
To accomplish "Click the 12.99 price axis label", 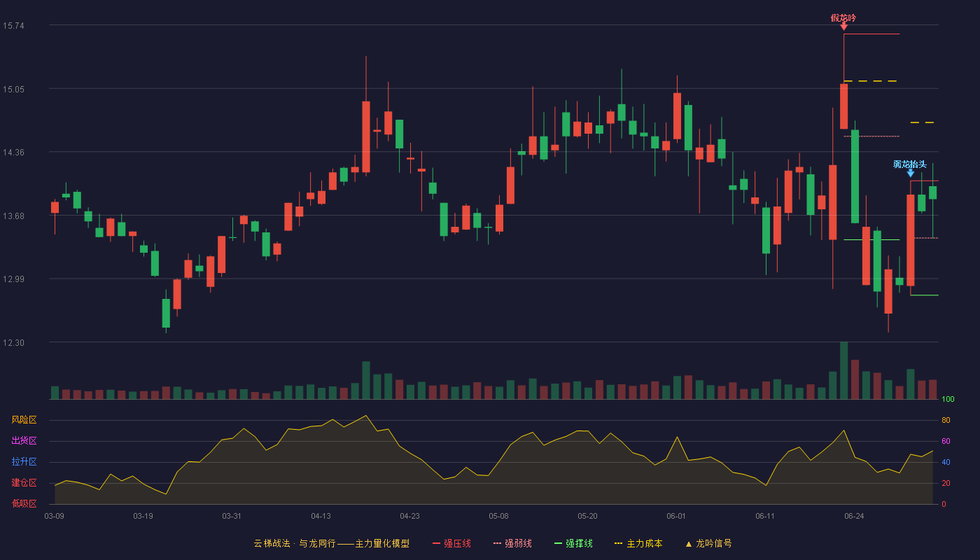I will 13,279.
